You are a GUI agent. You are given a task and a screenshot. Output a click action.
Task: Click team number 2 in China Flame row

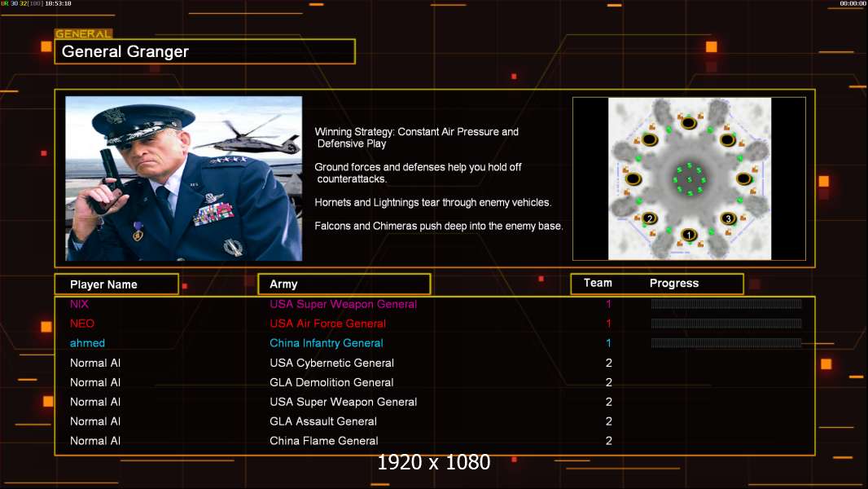coord(609,441)
